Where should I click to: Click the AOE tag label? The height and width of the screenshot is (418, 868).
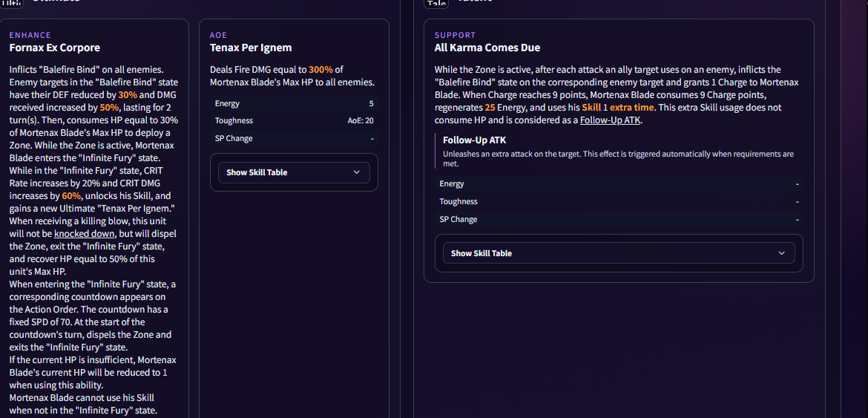(218, 35)
